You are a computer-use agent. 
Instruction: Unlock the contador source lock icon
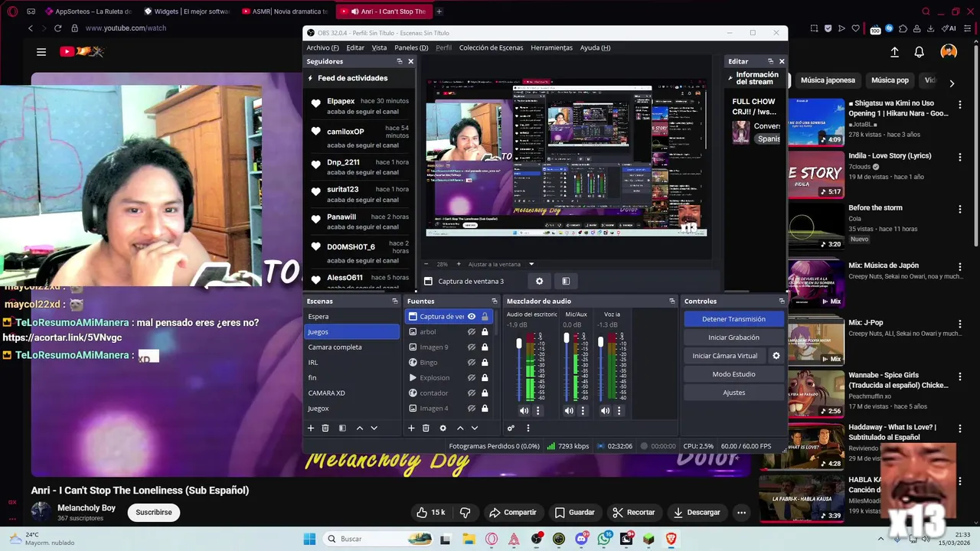pos(485,393)
